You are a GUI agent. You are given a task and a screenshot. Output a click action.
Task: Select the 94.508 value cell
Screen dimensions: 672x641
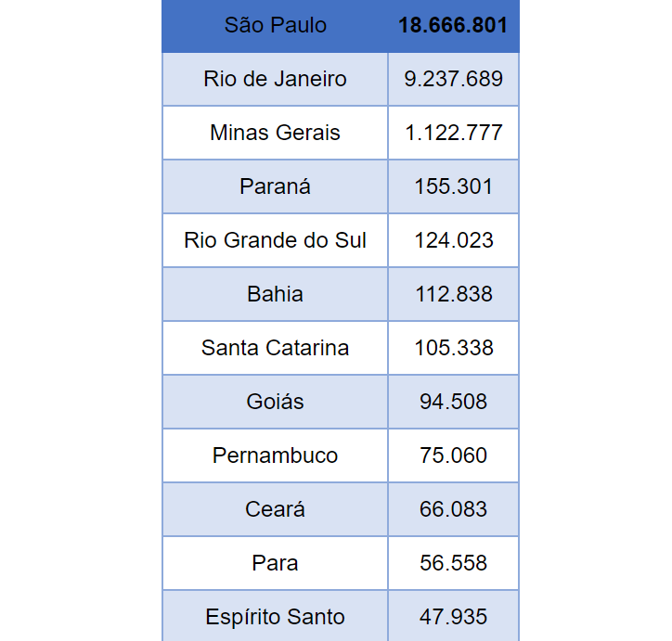(x=453, y=402)
